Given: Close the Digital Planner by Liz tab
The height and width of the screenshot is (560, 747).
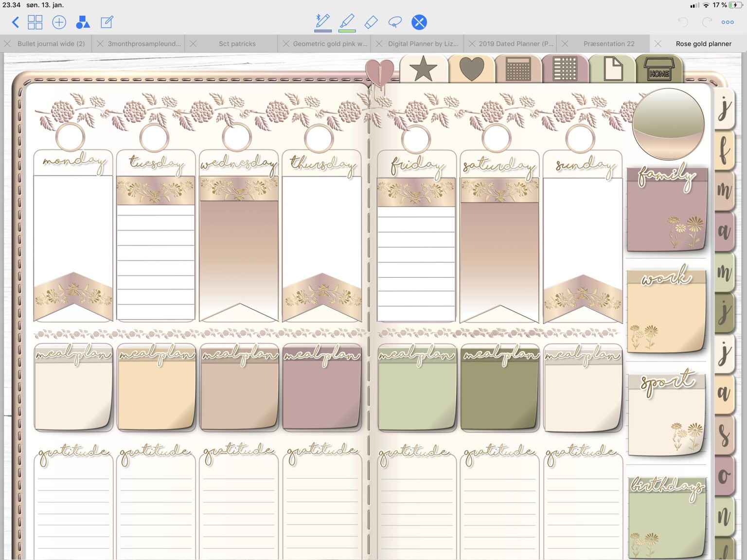Looking at the screenshot, I should 379,44.
